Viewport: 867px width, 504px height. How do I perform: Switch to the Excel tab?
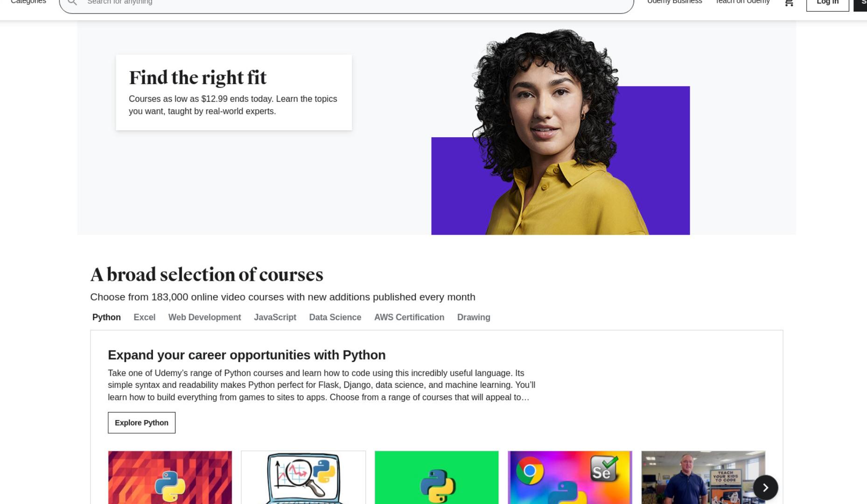(144, 317)
